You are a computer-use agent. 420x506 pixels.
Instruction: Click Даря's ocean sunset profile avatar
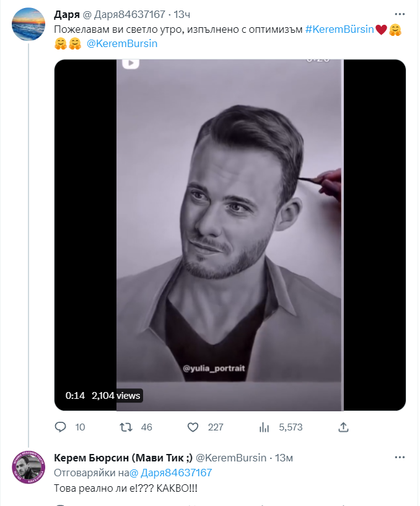point(28,25)
